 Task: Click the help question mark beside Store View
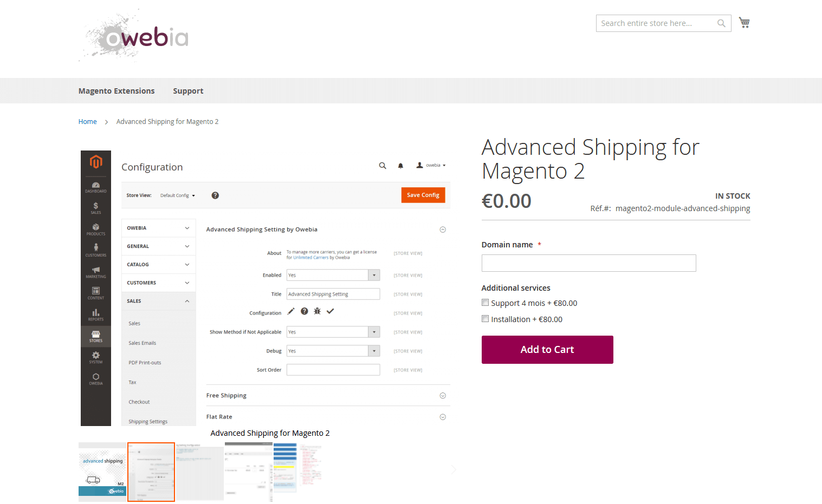(215, 195)
